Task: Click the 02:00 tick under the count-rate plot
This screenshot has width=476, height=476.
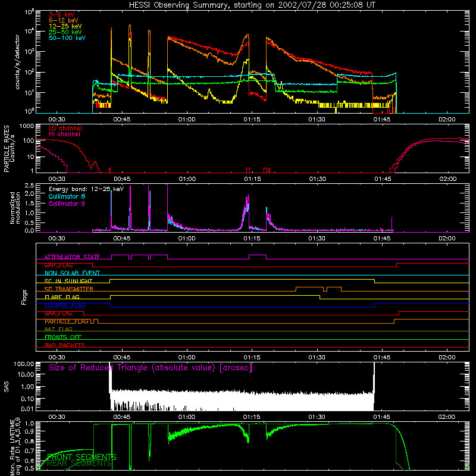Action: 447,120
